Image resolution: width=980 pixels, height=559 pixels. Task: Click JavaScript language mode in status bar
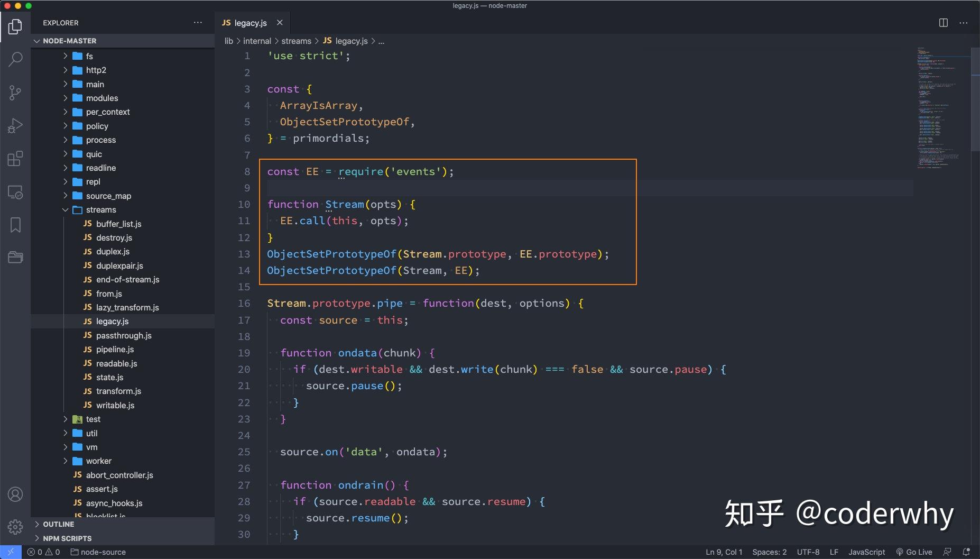[867, 552]
